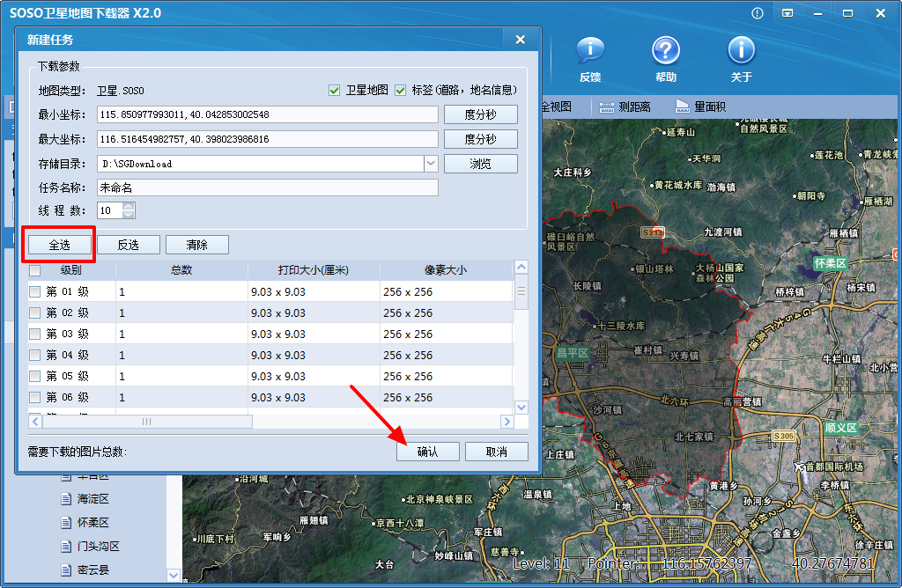This screenshot has height=588, width=902.
Task: Click the level table horizontal scrollbar thumb
Action: pos(146,422)
